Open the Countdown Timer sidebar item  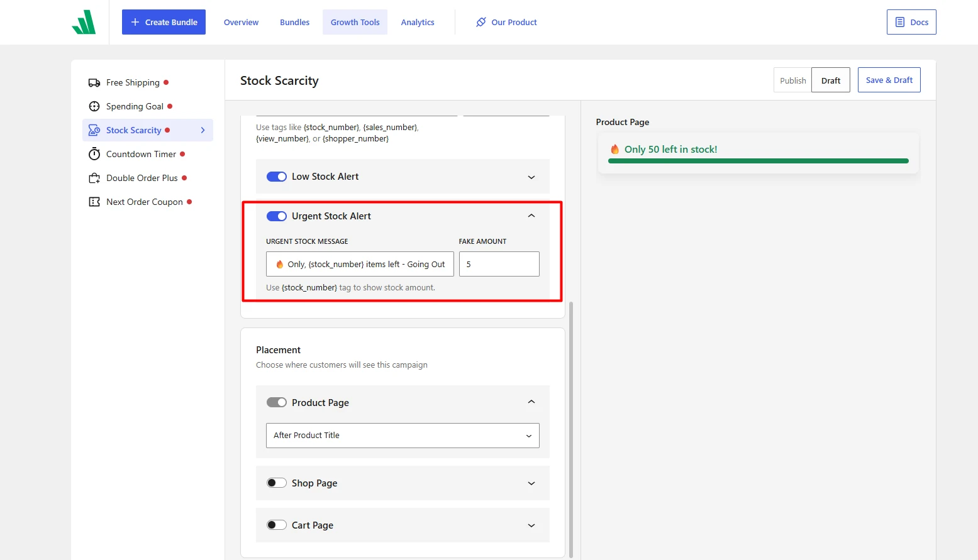point(148,154)
